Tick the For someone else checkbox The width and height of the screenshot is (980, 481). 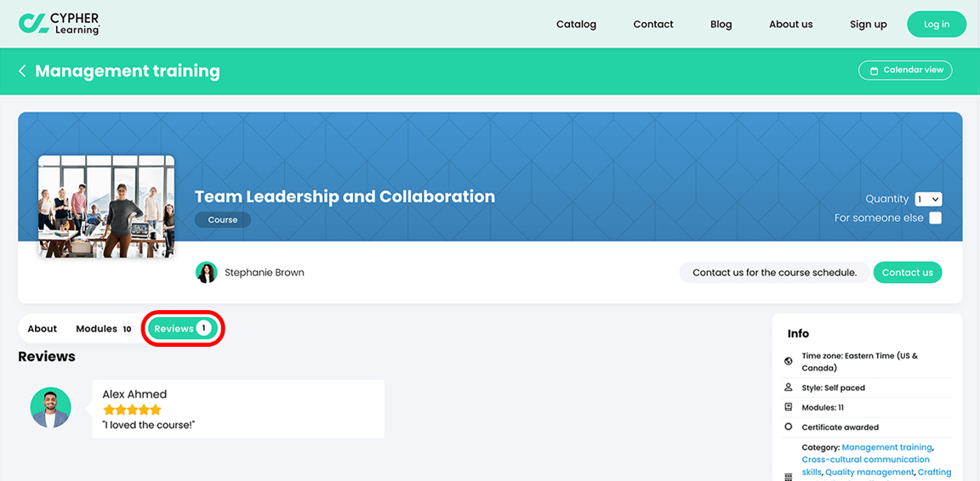[x=935, y=218]
